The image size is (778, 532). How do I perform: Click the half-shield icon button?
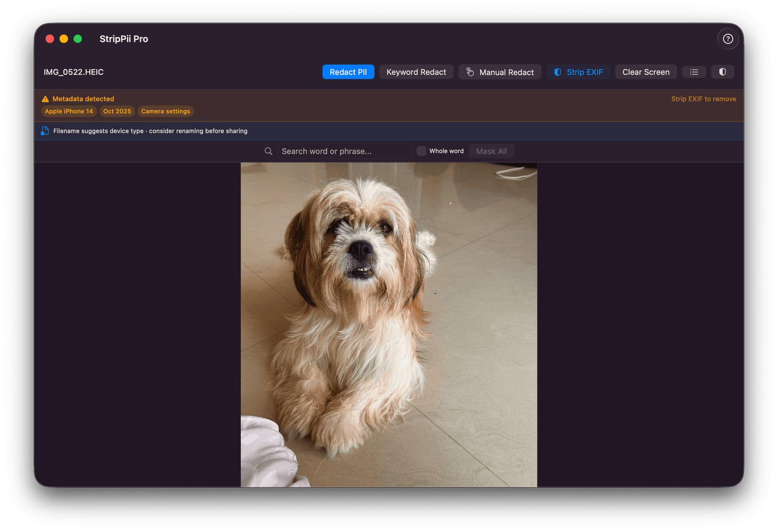pos(722,72)
